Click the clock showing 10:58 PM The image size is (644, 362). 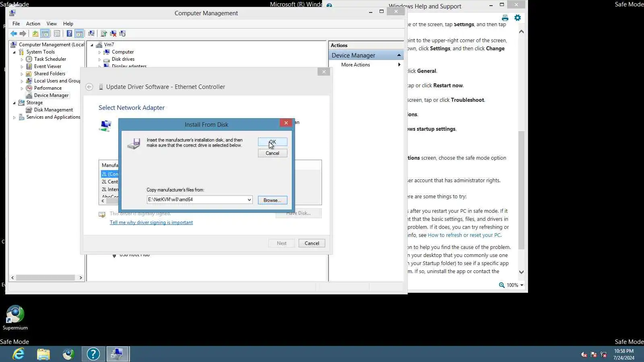(x=624, y=351)
